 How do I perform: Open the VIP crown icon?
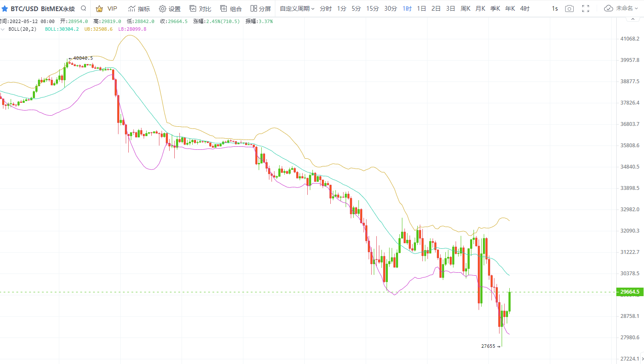point(99,9)
